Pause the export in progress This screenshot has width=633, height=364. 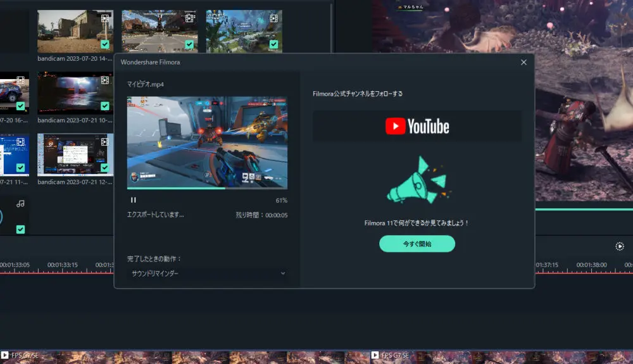133,200
